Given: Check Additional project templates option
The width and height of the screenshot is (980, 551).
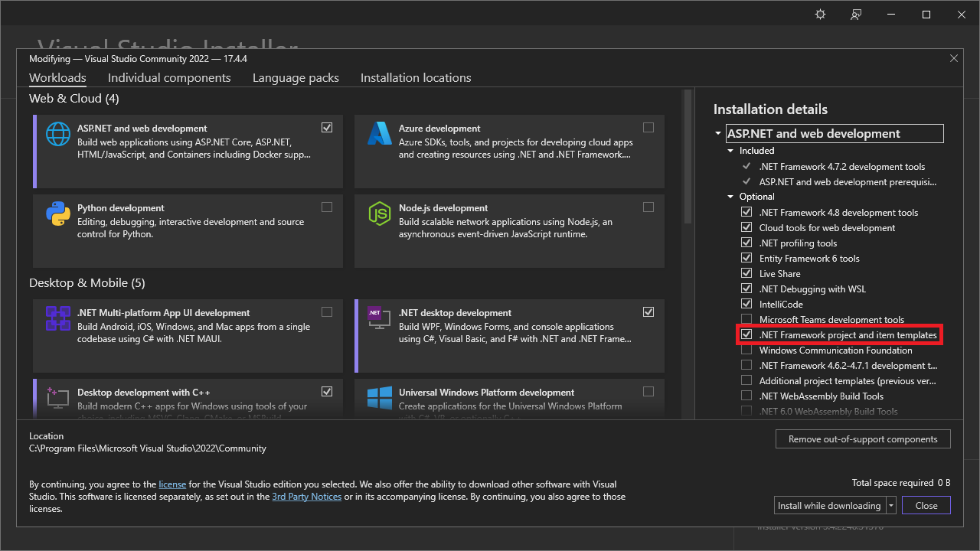Looking at the screenshot, I should click(746, 381).
